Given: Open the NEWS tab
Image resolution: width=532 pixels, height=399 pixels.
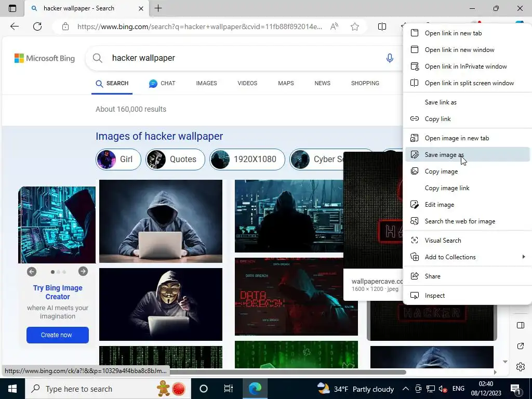Looking at the screenshot, I should coord(322,83).
